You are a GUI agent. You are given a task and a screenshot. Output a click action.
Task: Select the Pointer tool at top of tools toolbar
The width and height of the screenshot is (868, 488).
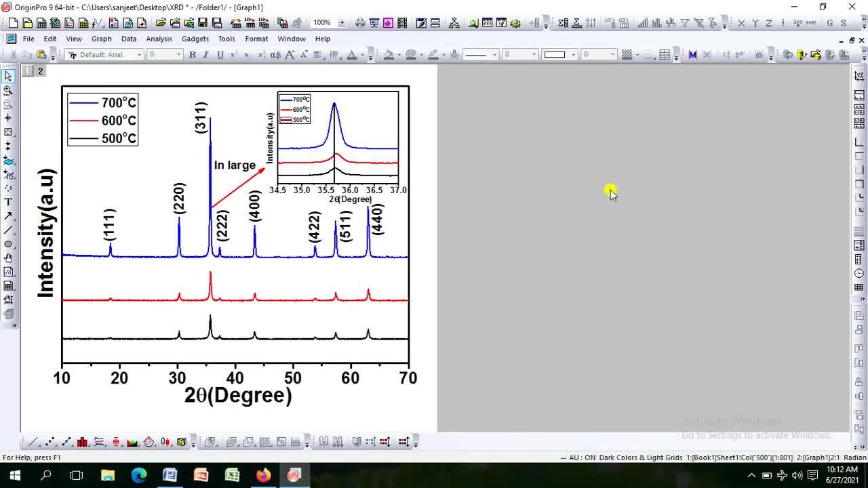8,75
